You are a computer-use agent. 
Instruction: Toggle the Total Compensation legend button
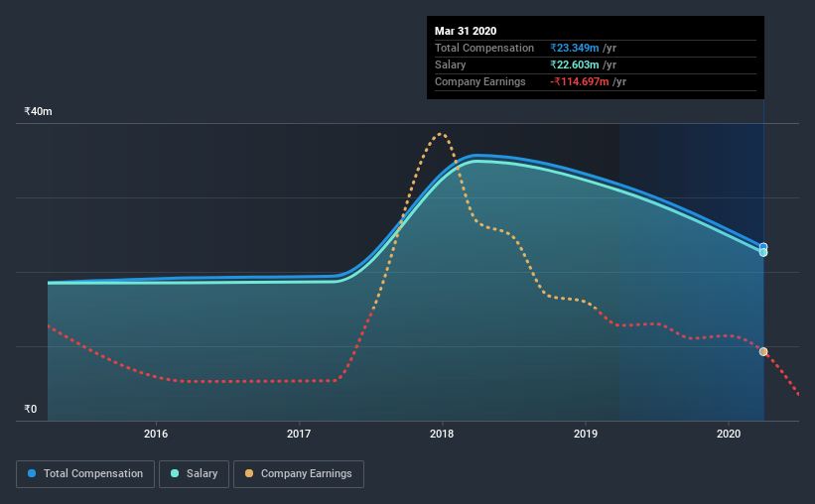click(85, 474)
